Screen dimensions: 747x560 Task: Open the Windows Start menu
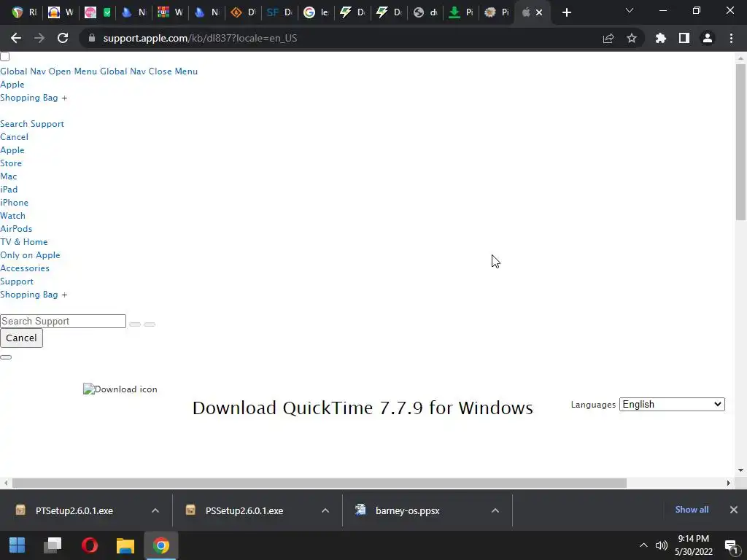click(x=18, y=545)
